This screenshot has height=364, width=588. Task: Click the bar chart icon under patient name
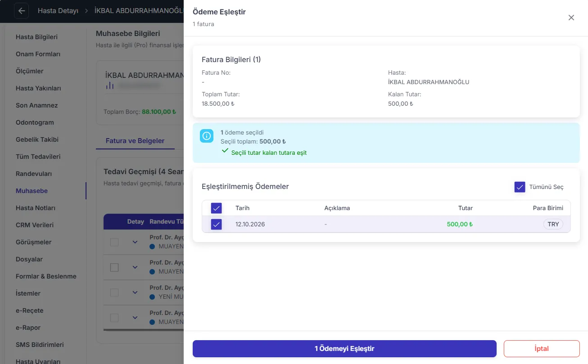(110, 85)
